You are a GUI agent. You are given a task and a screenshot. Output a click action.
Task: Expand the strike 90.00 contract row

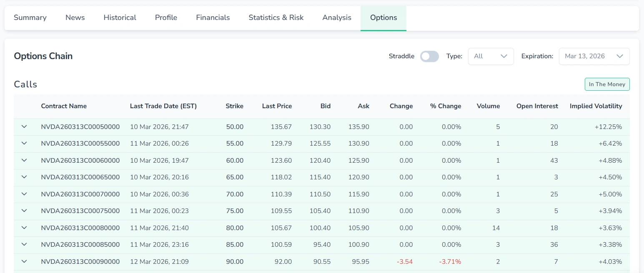pyautogui.click(x=24, y=262)
